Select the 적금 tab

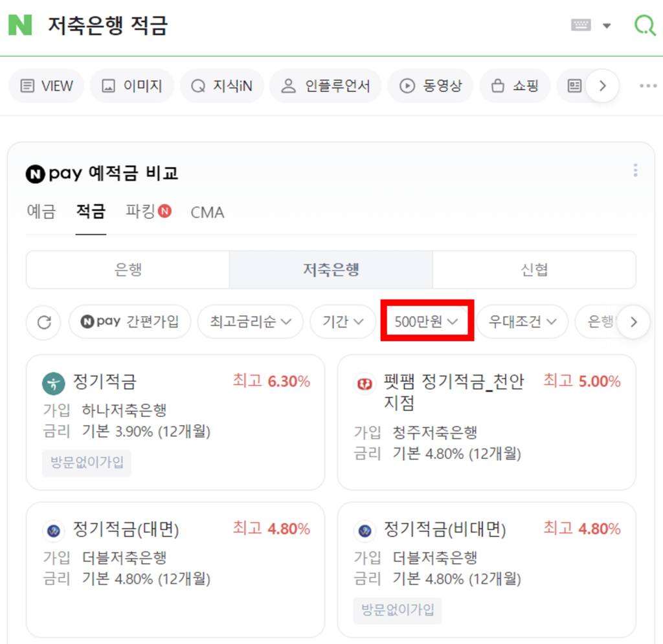(91, 212)
